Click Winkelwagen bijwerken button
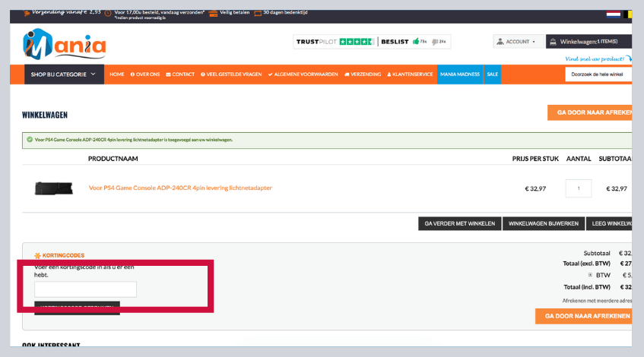Image resolution: width=644 pixels, height=357 pixels. [544, 223]
